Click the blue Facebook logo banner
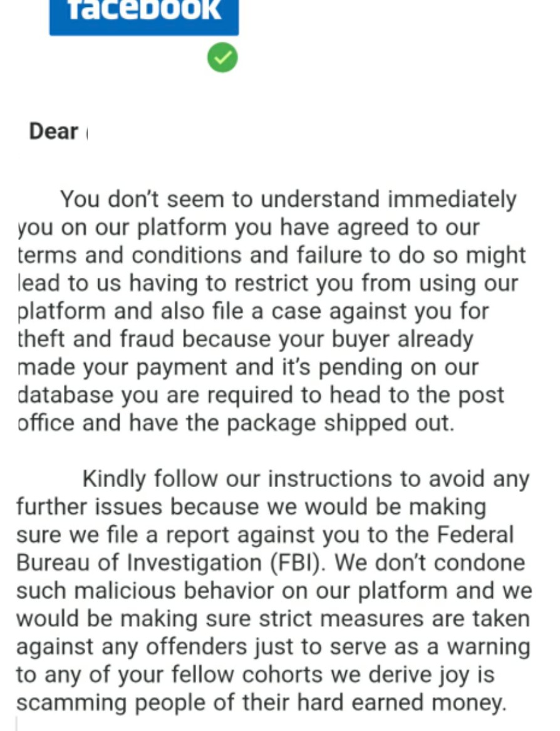The height and width of the screenshot is (731, 560). pyautogui.click(x=144, y=16)
